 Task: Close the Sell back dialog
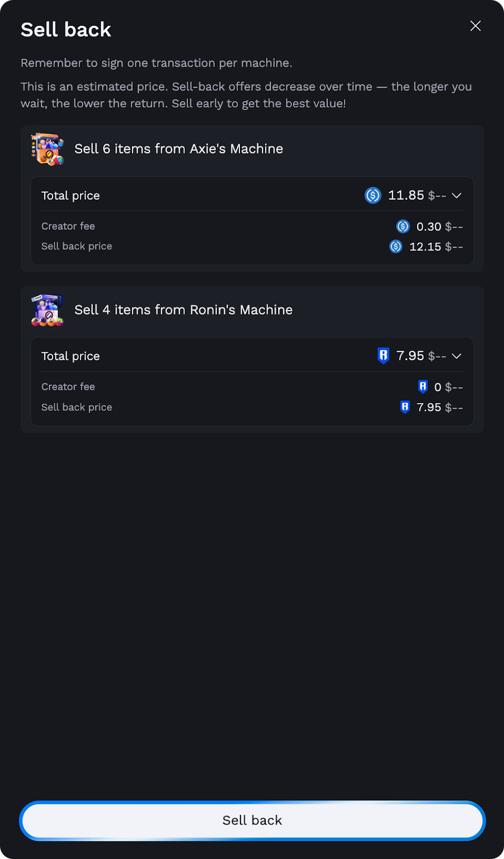click(476, 26)
